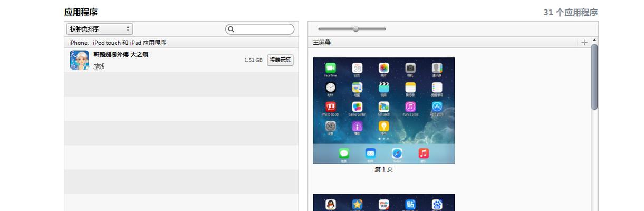Image resolution: width=644 pixels, height=211 pixels.
Task: Click the Photos app icon
Action: coord(384,68)
